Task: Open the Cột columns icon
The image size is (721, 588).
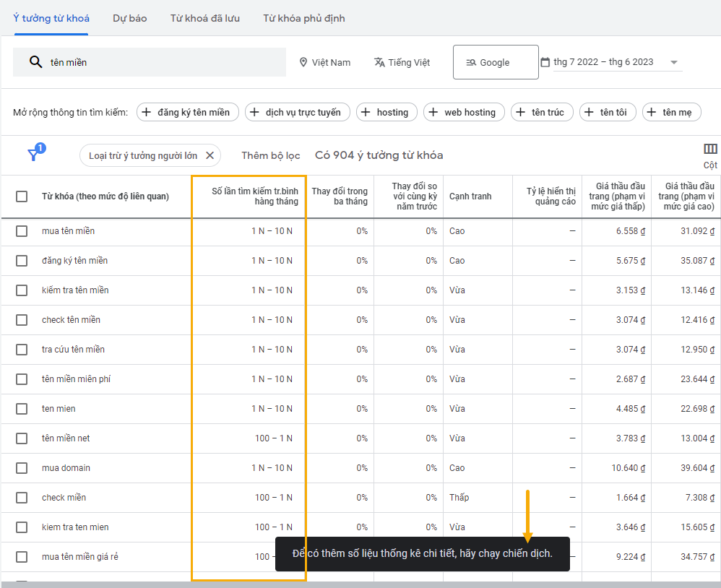Action: click(710, 150)
